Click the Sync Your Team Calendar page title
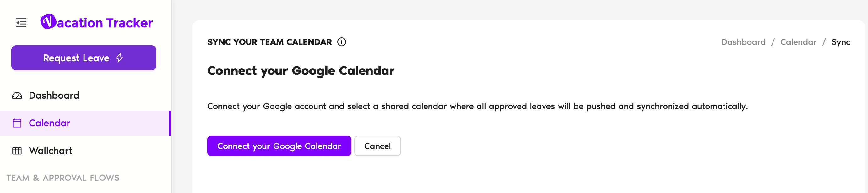868x193 pixels. [x=269, y=42]
